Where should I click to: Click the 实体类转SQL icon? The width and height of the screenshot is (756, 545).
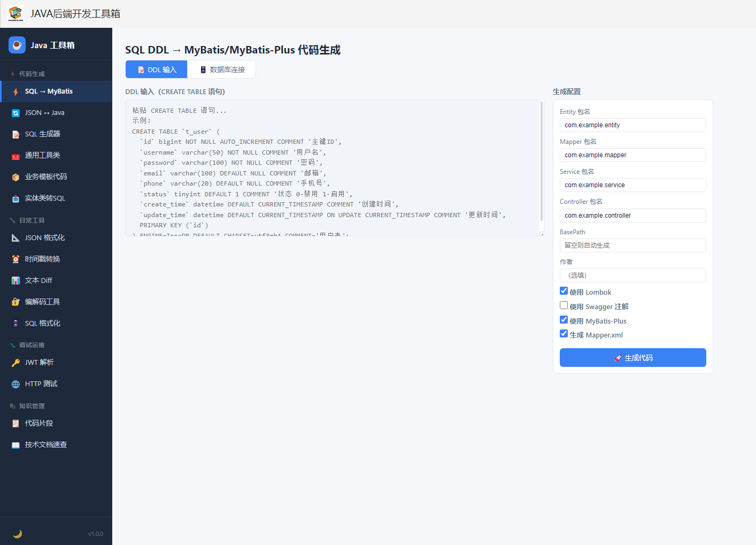click(x=16, y=199)
